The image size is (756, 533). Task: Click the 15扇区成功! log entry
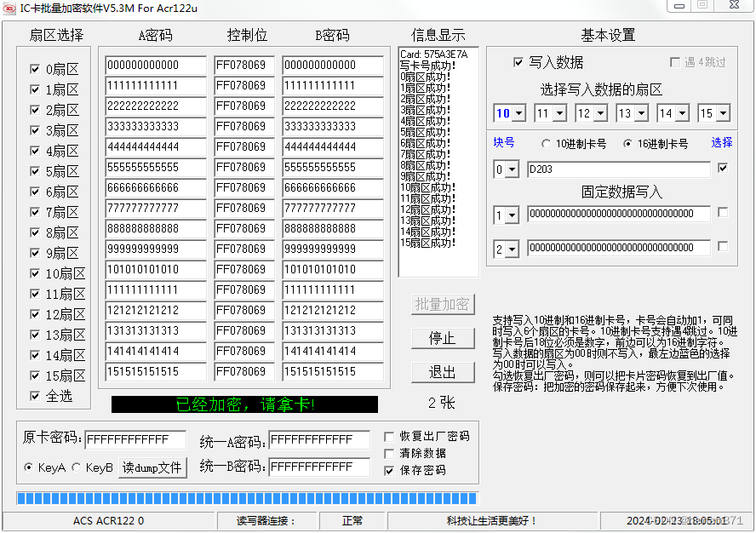click(427, 243)
